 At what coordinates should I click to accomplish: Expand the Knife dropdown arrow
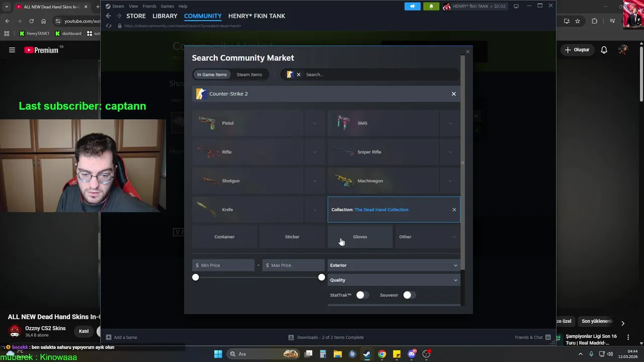coord(314,210)
